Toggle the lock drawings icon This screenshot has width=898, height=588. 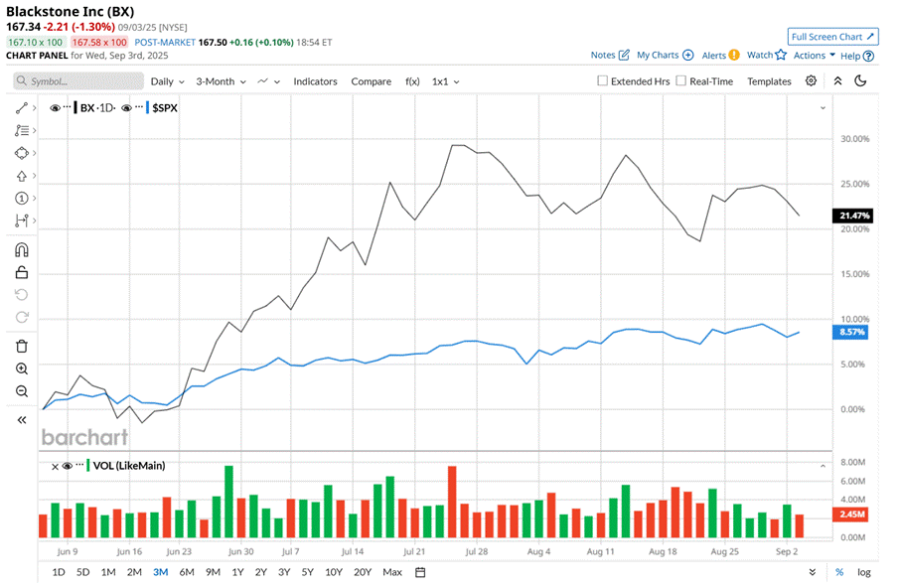[x=21, y=272]
